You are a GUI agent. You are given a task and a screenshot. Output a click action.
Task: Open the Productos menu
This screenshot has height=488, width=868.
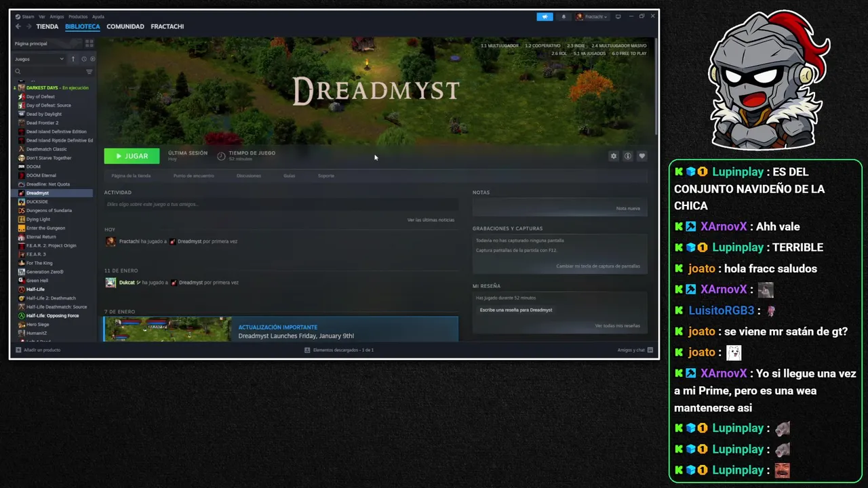click(x=78, y=16)
